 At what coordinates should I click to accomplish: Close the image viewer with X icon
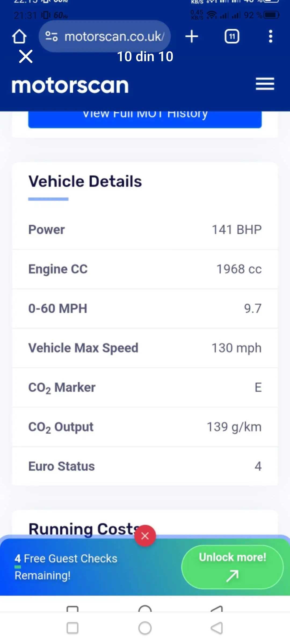(26, 56)
